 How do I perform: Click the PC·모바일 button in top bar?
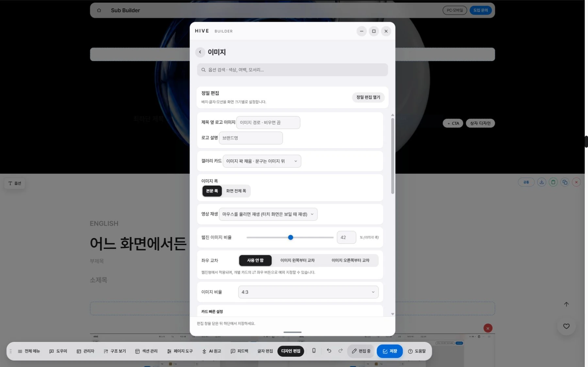455,10
